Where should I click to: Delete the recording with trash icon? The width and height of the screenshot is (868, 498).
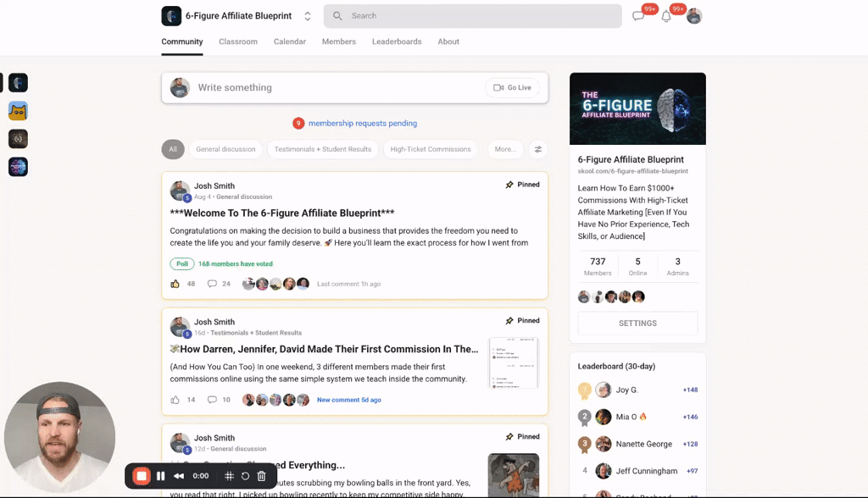pyautogui.click(x=262, y=476)
